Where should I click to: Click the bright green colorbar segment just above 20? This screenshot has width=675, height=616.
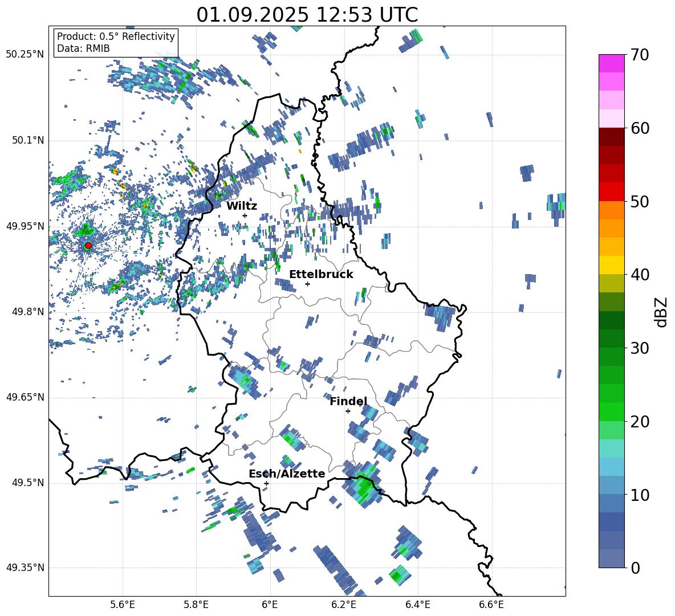(611, 411)
